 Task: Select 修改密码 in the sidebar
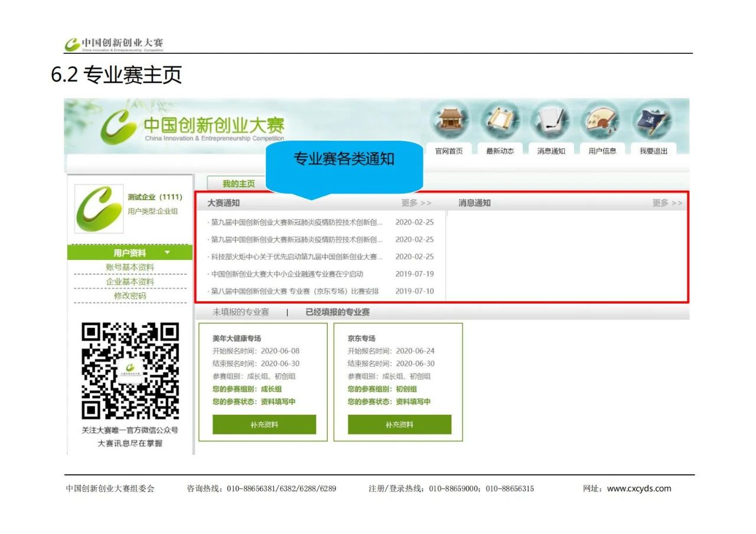click(130, 296)
